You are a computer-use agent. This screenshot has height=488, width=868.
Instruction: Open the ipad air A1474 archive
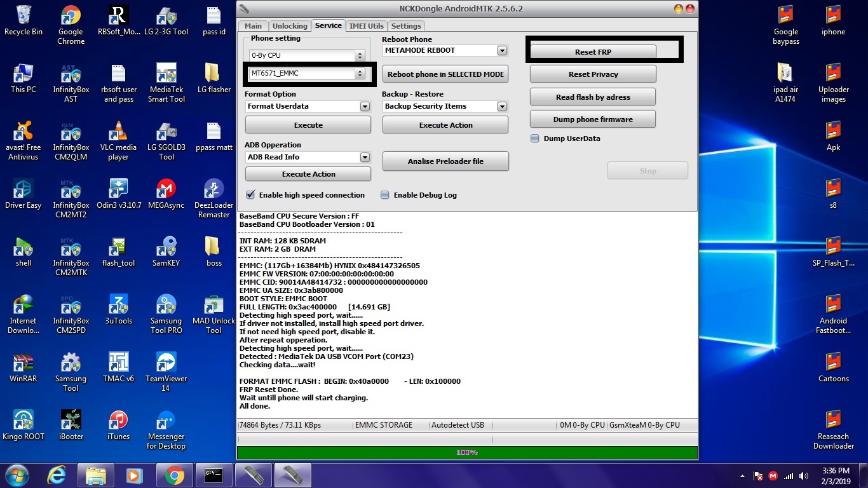point(786,83)
